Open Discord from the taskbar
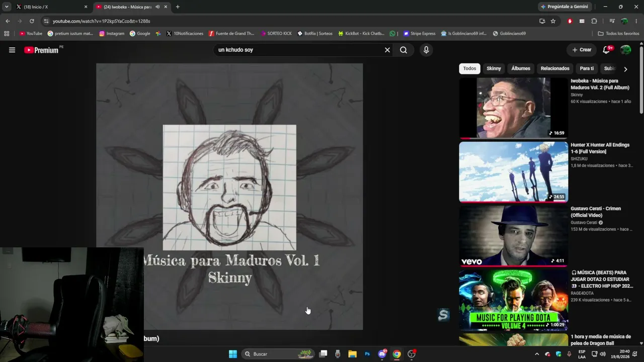The image size is (644, 362). point(382,354)
